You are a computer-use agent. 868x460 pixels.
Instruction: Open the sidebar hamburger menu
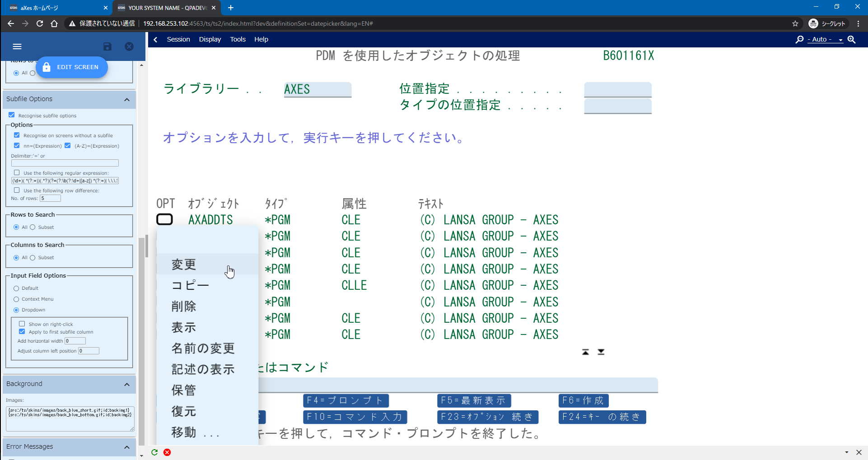tap(17, 46)
